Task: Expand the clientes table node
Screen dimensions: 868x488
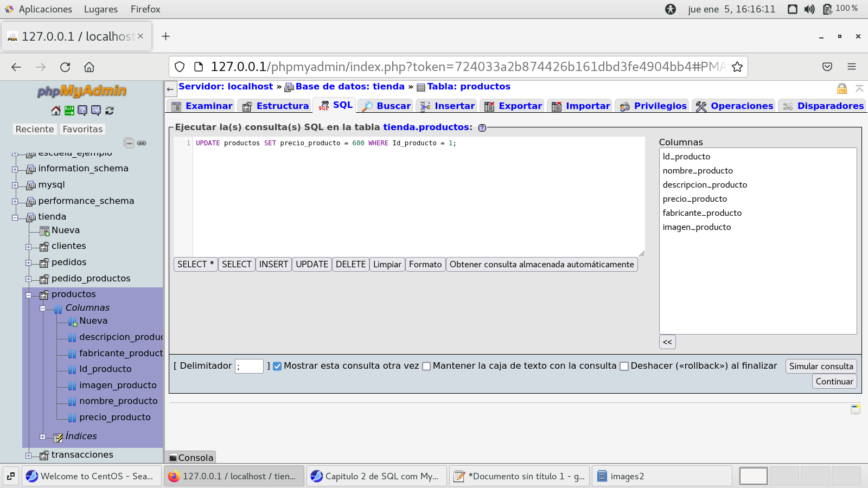Action: (29, 247)
